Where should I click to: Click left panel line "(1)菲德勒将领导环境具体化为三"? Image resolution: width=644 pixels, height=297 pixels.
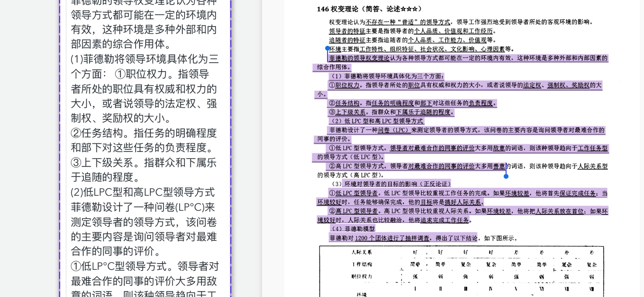[x=145, y=59]
